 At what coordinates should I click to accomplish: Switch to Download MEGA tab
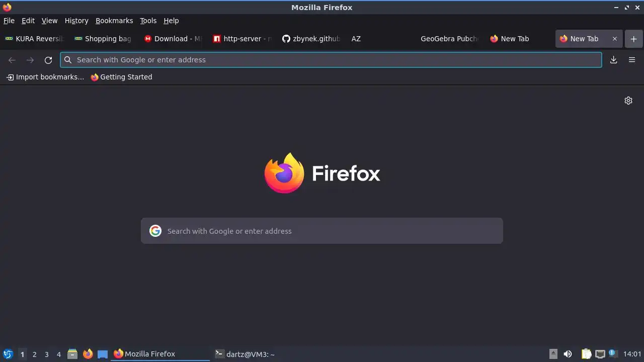click(x=174, y=39)
